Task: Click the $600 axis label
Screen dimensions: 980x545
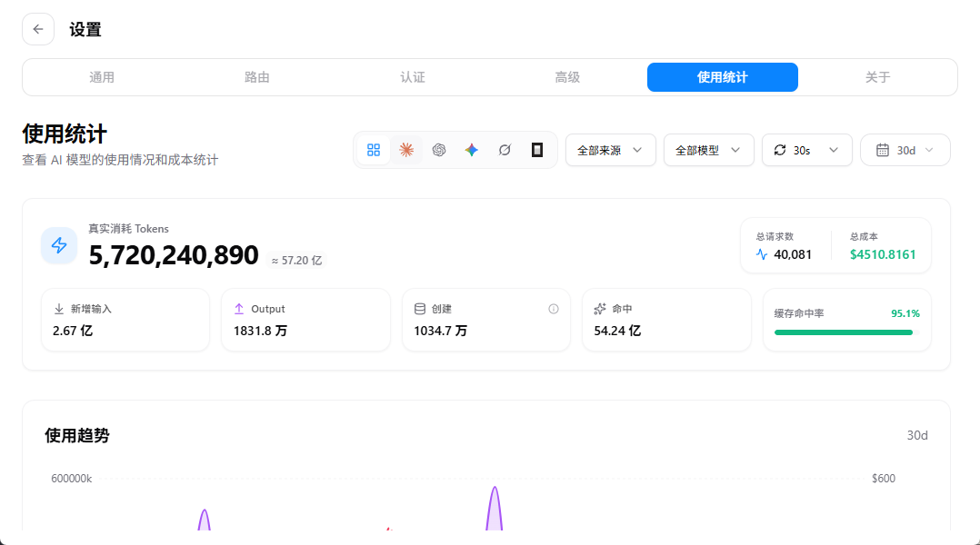Action: (884, 478)
